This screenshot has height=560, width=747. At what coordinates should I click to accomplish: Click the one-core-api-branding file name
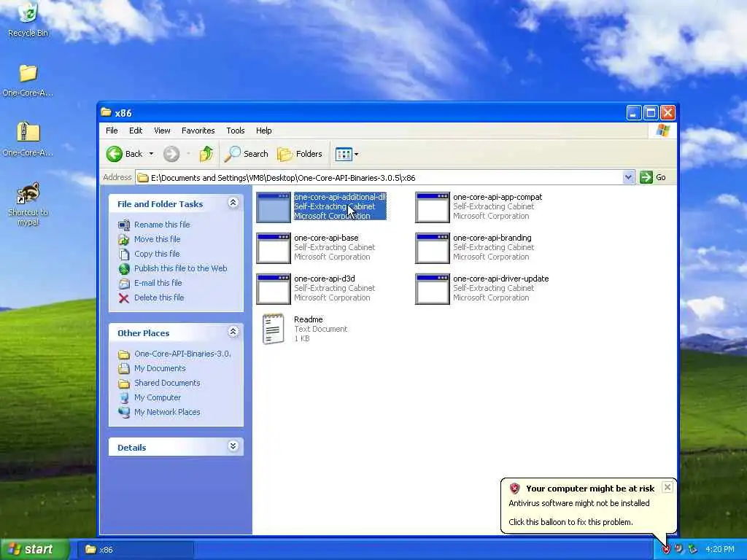492,238
